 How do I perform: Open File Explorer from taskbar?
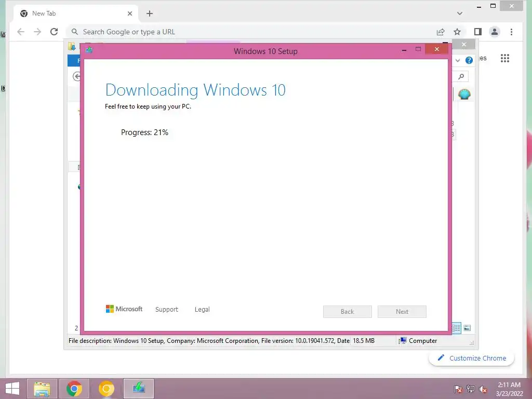(42, 389)
